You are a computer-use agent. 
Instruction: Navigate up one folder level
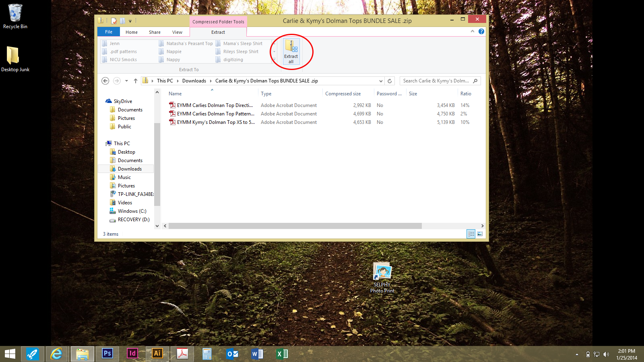point(136,81)
